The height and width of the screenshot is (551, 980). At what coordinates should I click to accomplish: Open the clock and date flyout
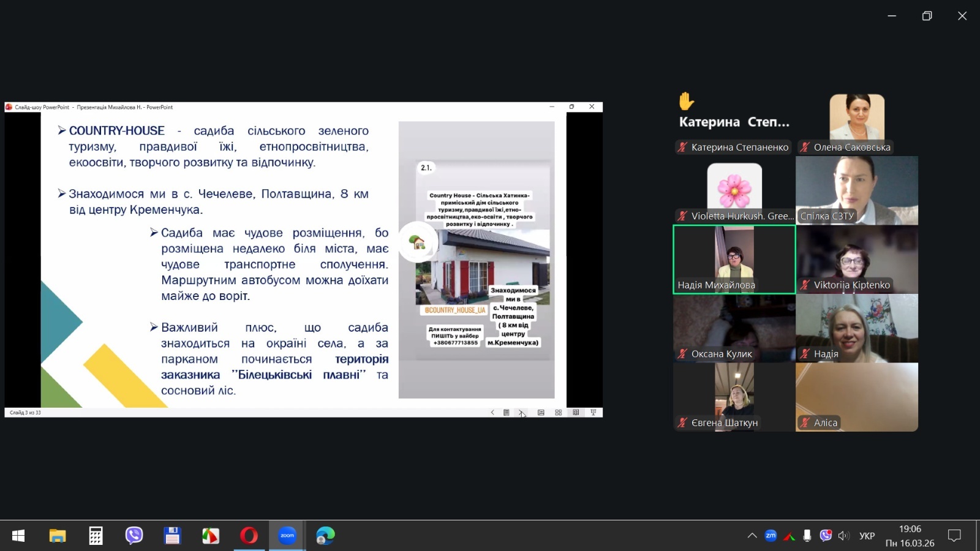tap(910, 536)
